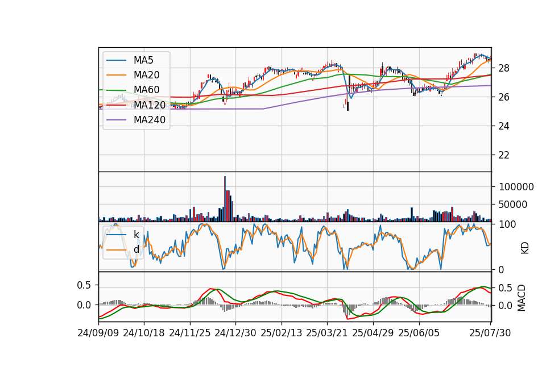Click the red MA120 legend line sample
The image size is (546, 392).
click(x=116, y=106)
